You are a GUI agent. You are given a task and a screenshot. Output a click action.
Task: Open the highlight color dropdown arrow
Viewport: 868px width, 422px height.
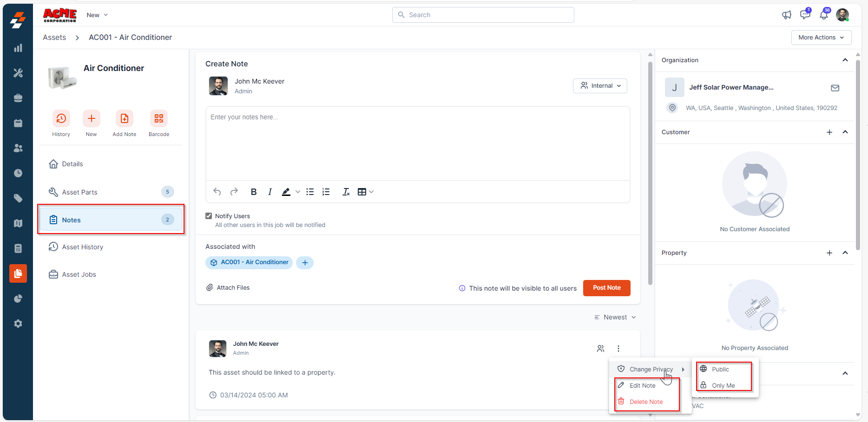coord(298,192)
